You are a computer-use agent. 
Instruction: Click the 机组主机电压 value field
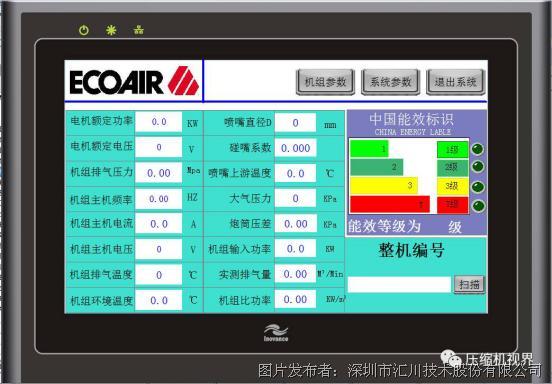coord(159,249)
